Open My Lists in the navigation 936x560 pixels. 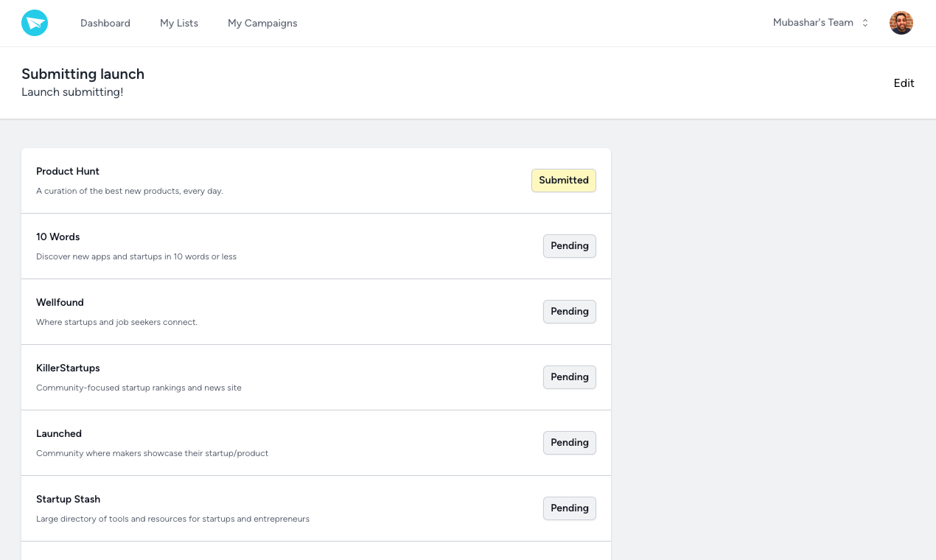(179, 24)
